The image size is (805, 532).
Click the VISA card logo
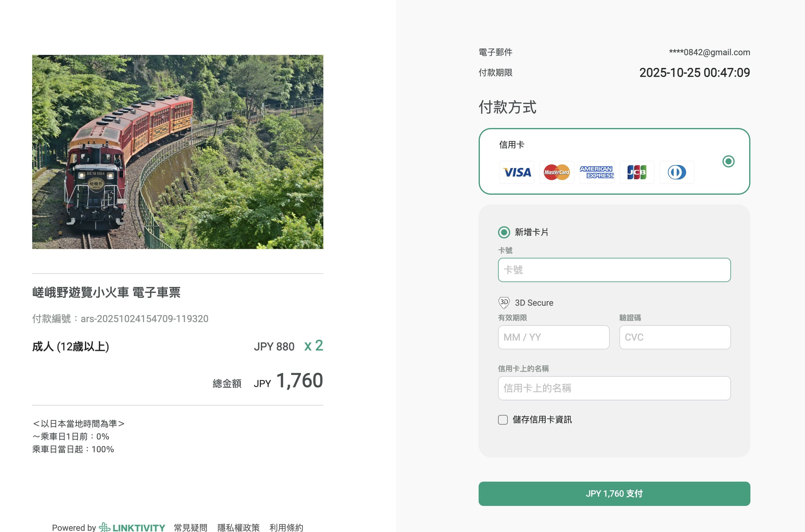(x=517, y=172)
